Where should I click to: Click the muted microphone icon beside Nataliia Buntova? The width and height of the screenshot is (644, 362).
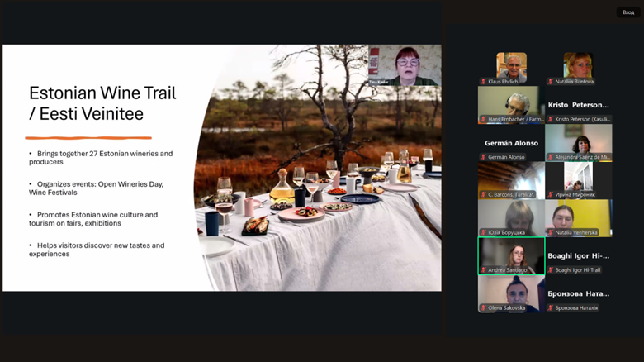click(x=551, y=82)
